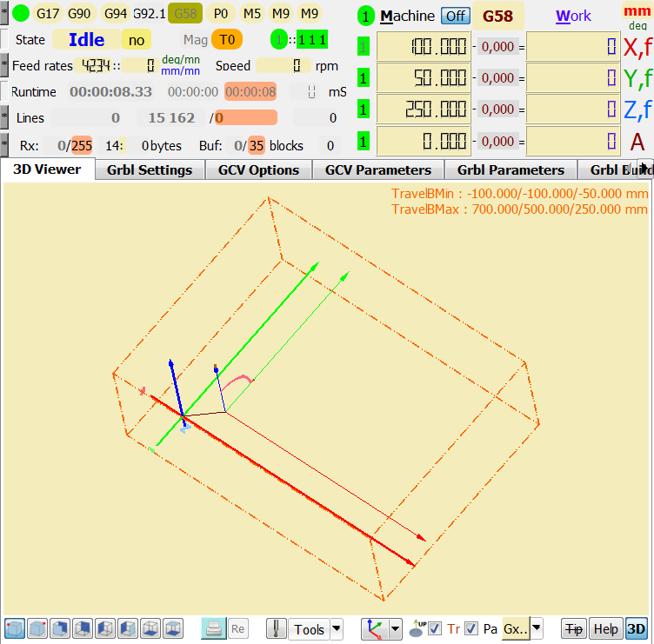Click the end mill tool icon
The width and height of the screenshot is (654, 644).
click(276, 628)
